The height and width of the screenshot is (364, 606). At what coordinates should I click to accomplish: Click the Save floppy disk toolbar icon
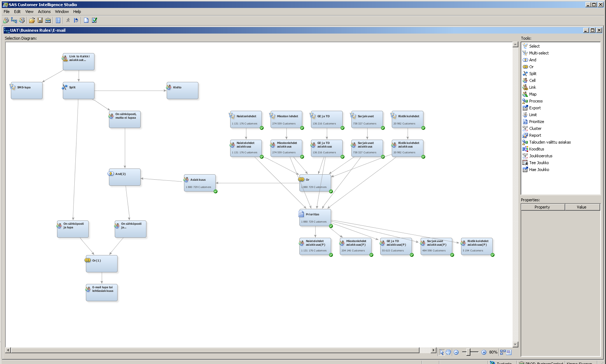coord(40,21)
